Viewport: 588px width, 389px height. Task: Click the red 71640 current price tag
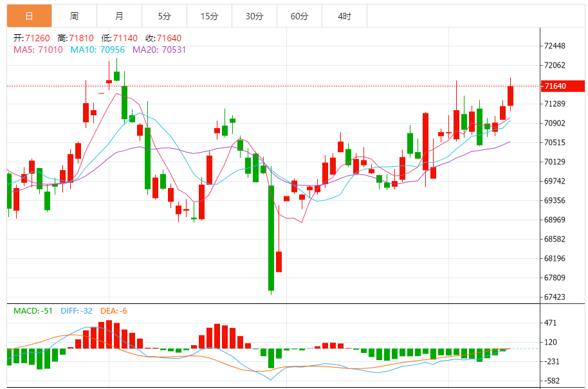click(x=562, y=86)
